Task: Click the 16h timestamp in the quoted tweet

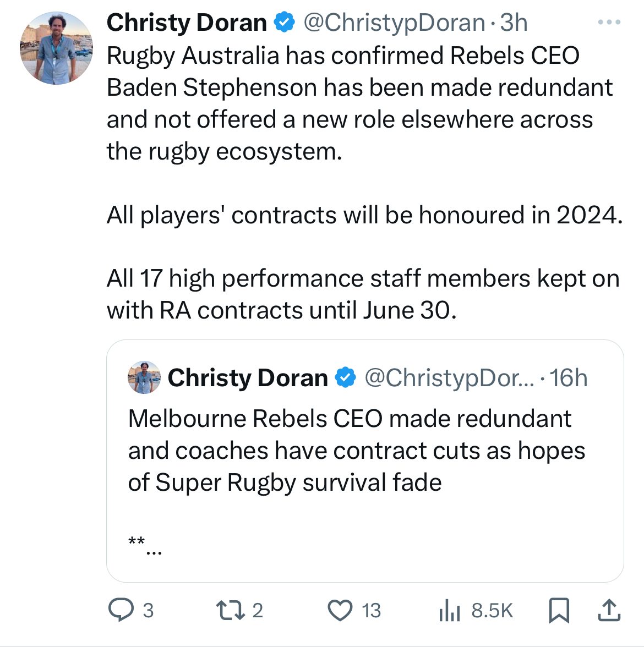Action: pyautogui.click(x=569, y=378)
